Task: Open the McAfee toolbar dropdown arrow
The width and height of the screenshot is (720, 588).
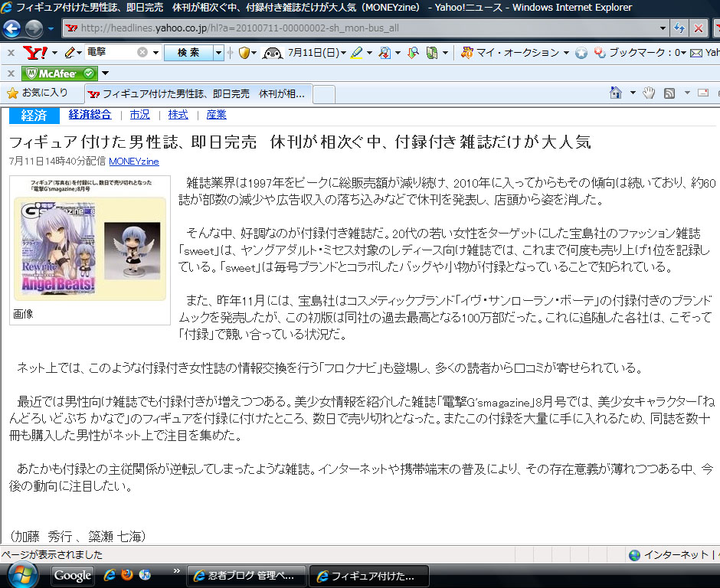Action: point(105,73)
